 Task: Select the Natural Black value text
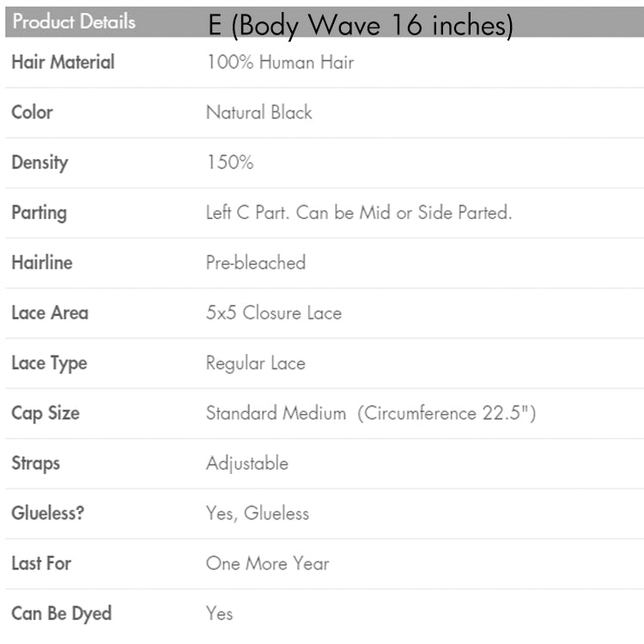coord(259,112)
